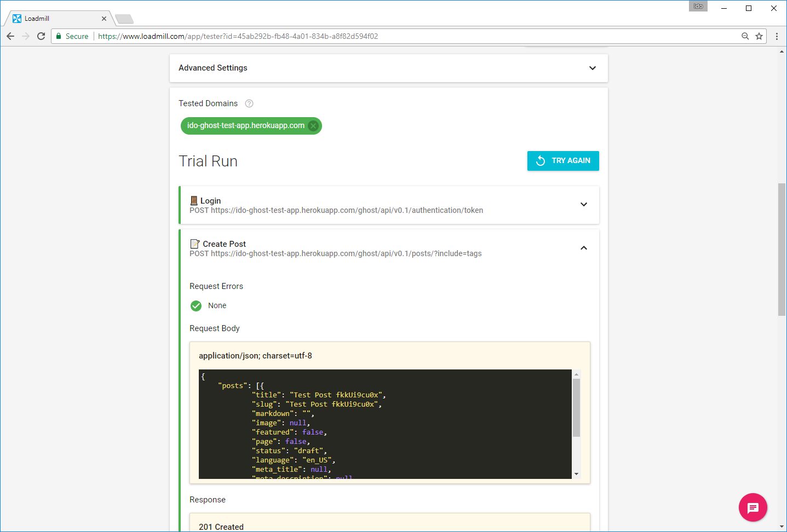
Task: Open the Chrome three-dot menu
Action: (777, 36)
